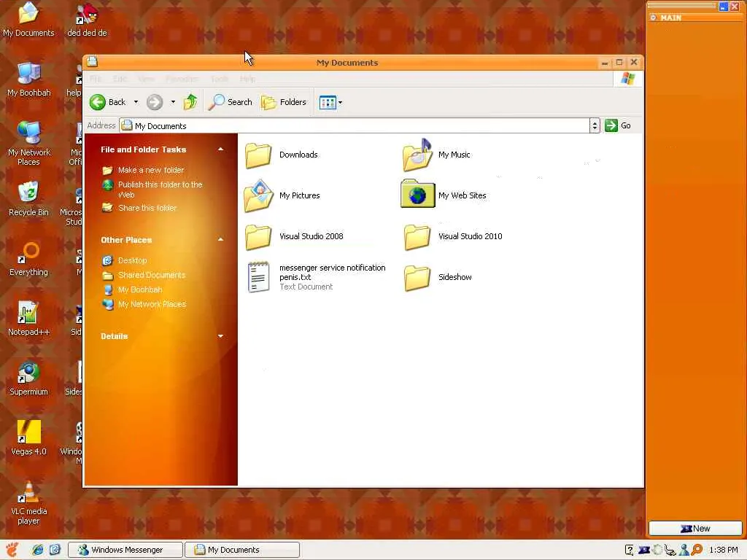
Task: Go up one folder level
Action: click(190, 102)
